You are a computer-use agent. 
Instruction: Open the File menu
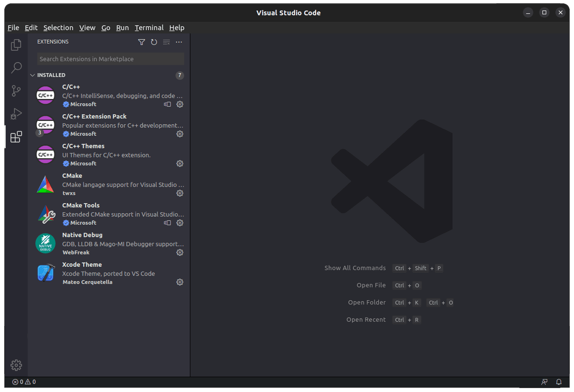(13, 28)
